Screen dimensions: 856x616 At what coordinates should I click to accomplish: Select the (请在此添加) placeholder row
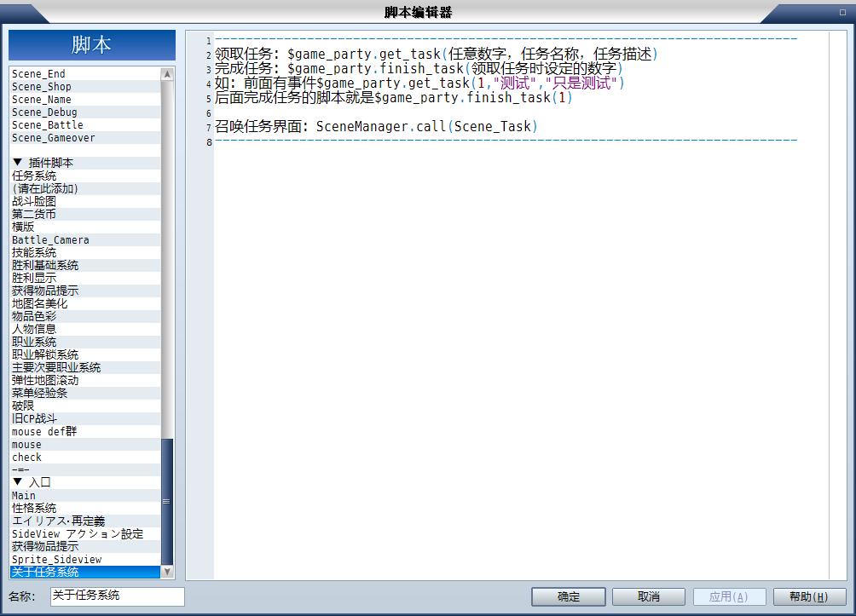86,188
